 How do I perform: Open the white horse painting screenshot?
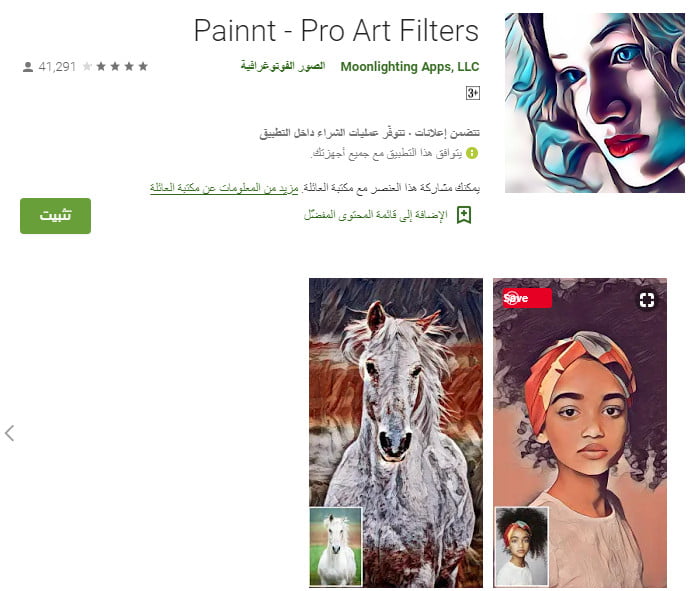(x=396, y=433)
